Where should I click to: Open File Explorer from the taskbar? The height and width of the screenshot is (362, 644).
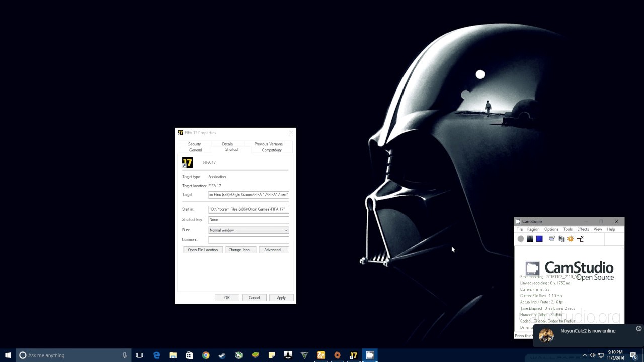[x=173, y=355]
